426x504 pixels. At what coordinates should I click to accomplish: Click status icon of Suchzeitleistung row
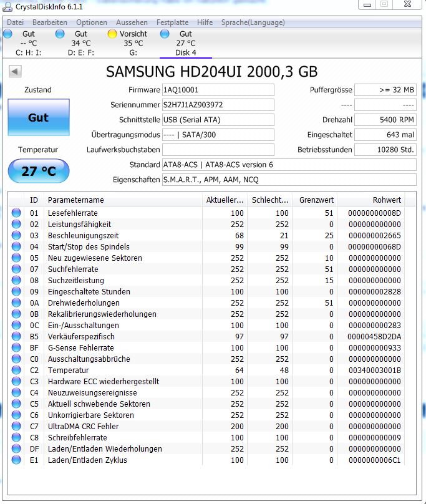(x=16, y=280)
